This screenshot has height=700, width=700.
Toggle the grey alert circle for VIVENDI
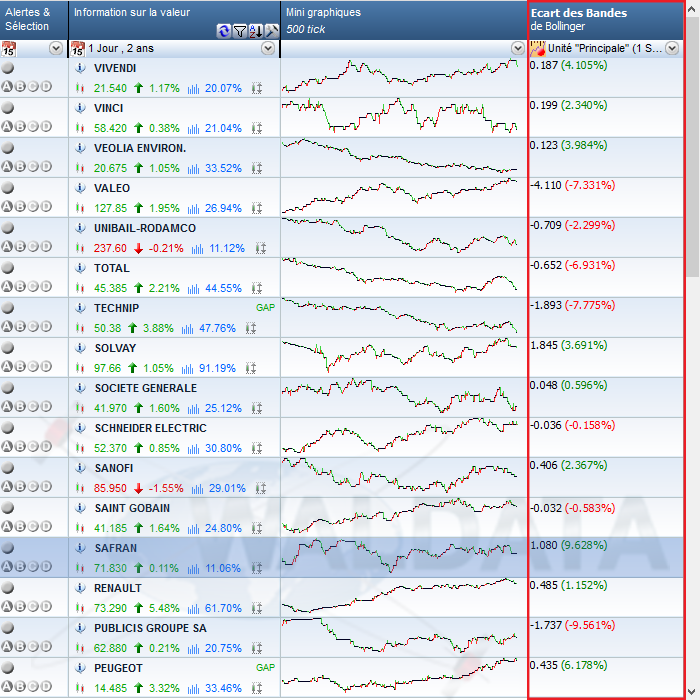[8, 68]
